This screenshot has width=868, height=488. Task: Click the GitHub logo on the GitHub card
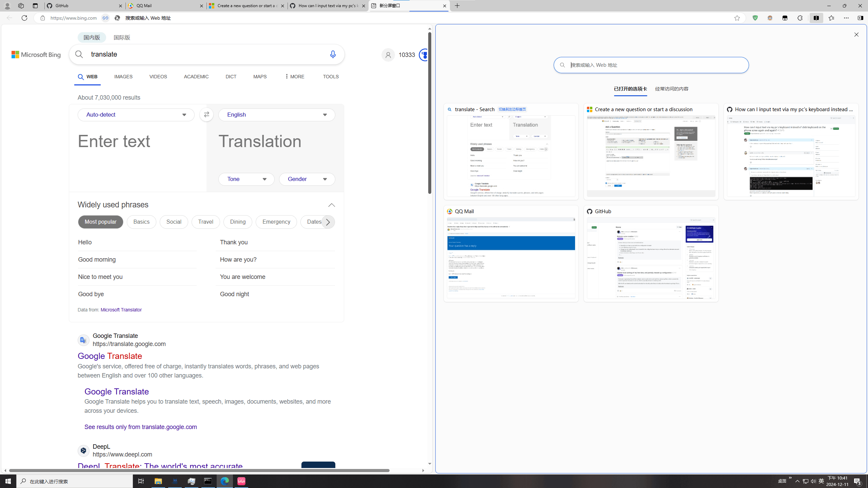pyautogui.click(x=589, y=211)
